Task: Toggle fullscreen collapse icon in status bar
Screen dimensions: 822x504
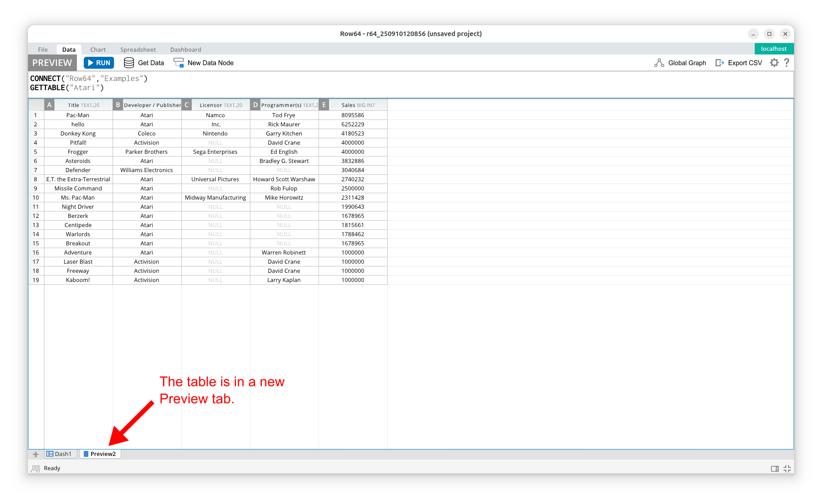Action: click(x=787, y=468)
